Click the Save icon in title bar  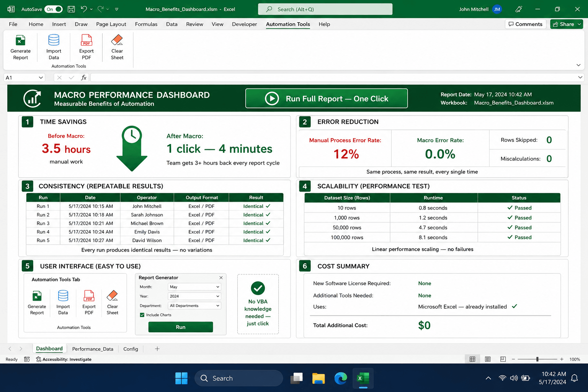click(71, 9)
